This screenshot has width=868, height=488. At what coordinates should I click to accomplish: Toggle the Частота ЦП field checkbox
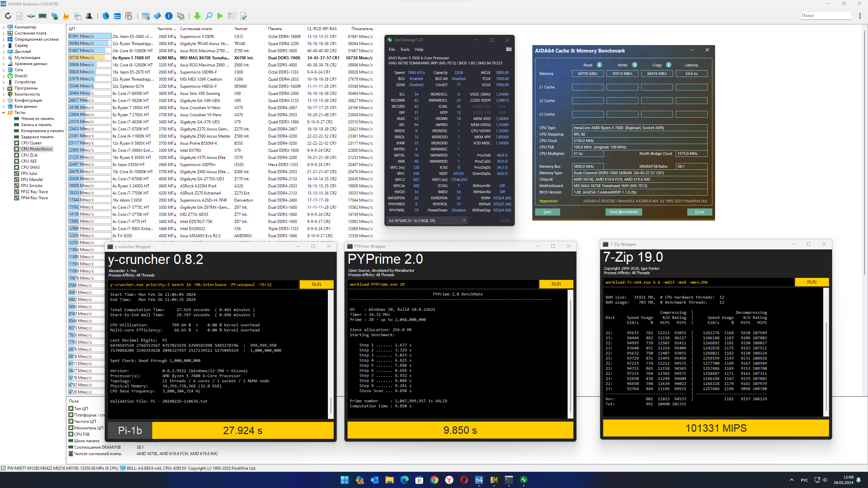coord(71,421)
